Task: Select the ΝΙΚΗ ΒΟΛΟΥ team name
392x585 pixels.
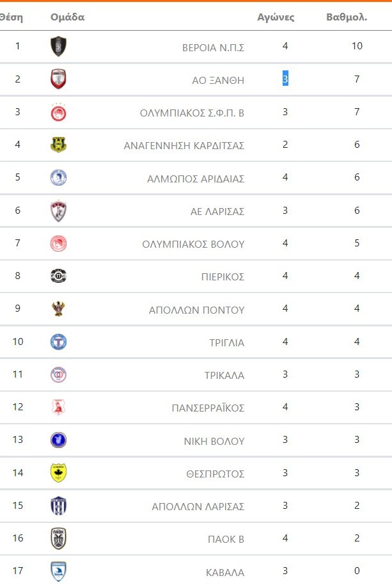Action: (214, 441)
